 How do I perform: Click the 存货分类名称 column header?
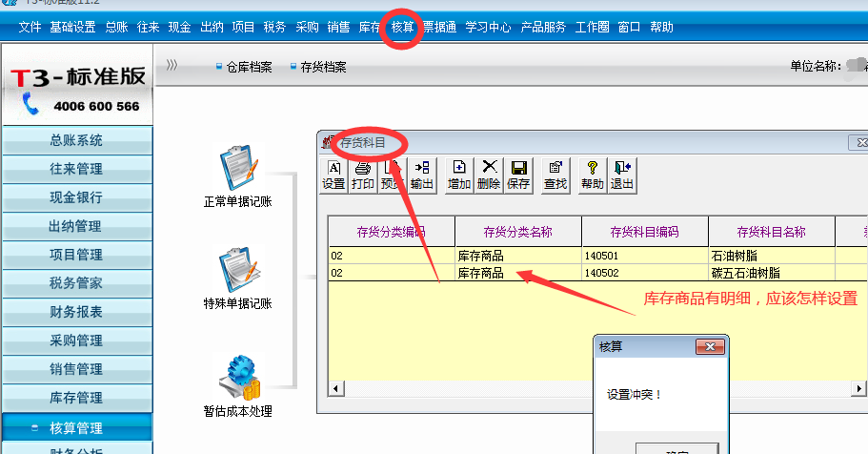[x=518, y=232]
